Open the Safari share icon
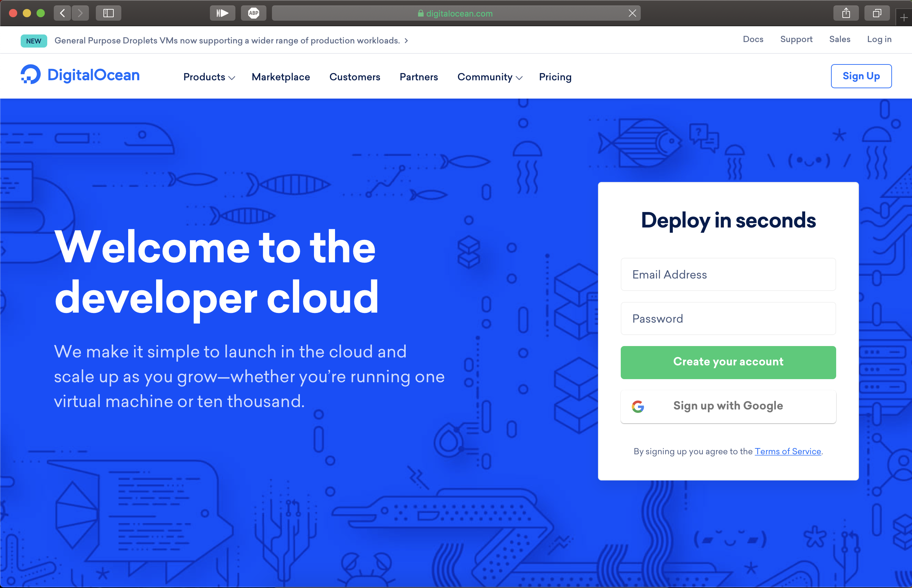Image resolution: width=912 pixels, height=588 pixels. tap(846, 13)
